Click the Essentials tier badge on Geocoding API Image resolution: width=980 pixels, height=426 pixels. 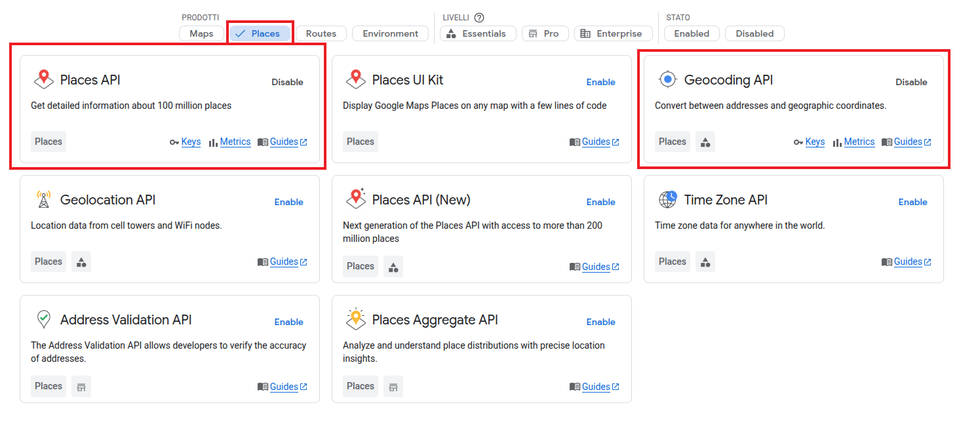click(x=705, y=142)
